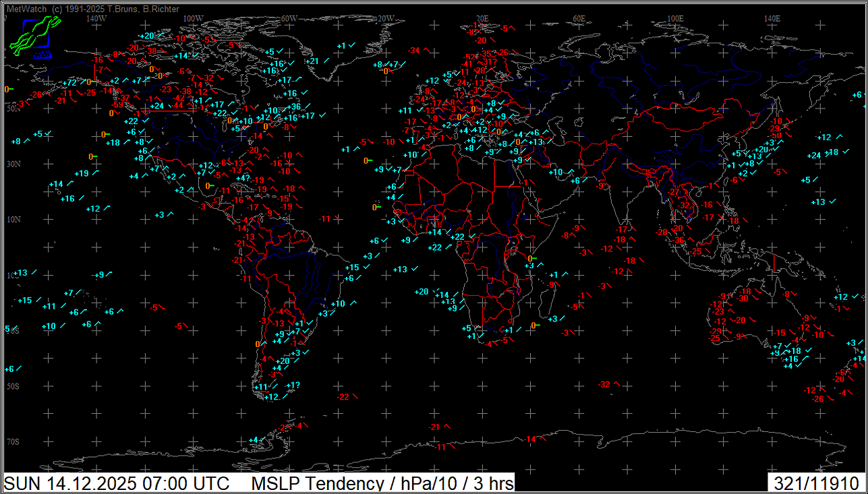The image size is (868, 494).
Task: Click the 10N latitude label
Action: 13,220
